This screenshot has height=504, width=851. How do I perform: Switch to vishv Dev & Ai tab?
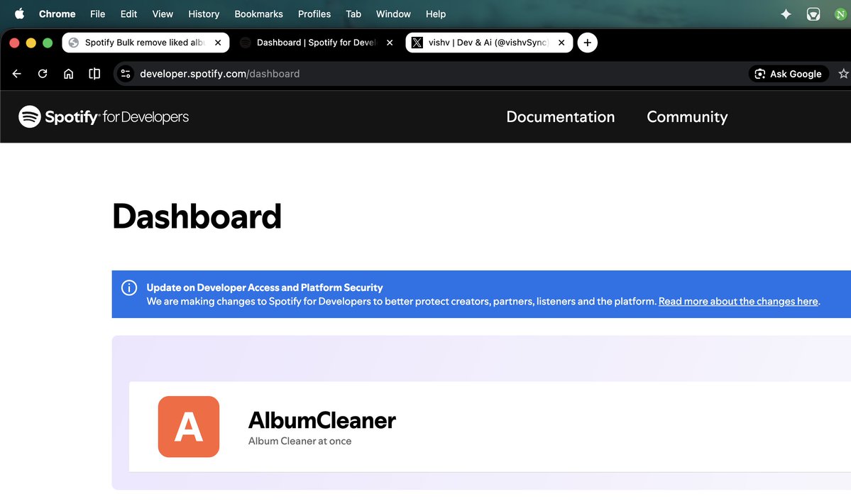click(488, 43)
